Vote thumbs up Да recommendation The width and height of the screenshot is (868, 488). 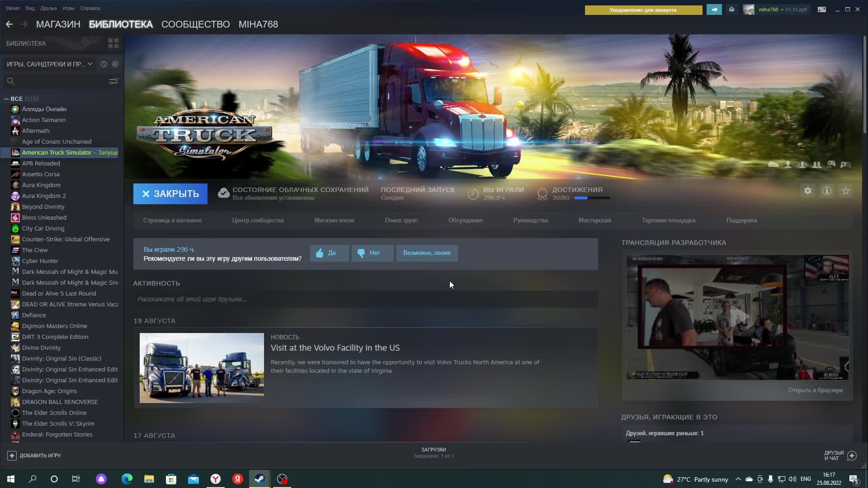(329, 253)
